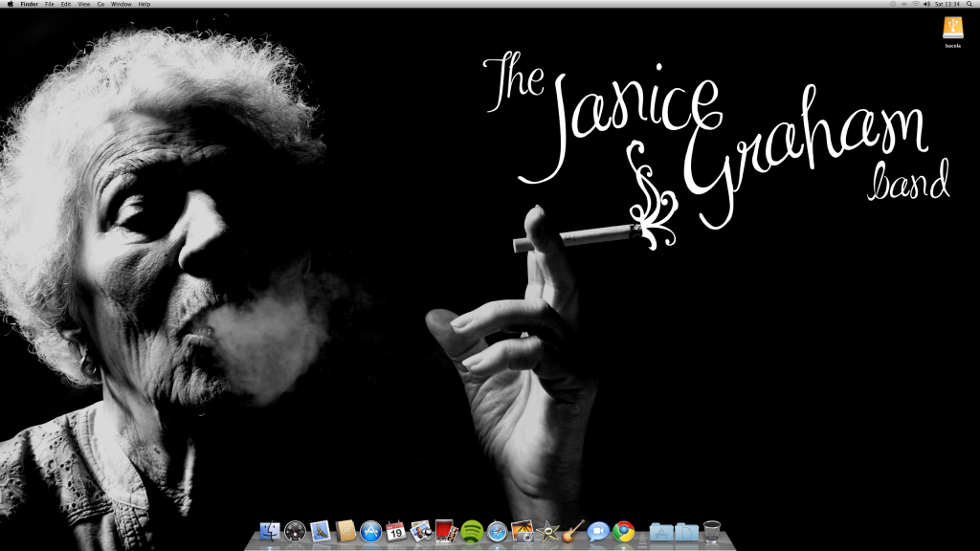
Task: Open the Window menu
Action: coord(121,4)
